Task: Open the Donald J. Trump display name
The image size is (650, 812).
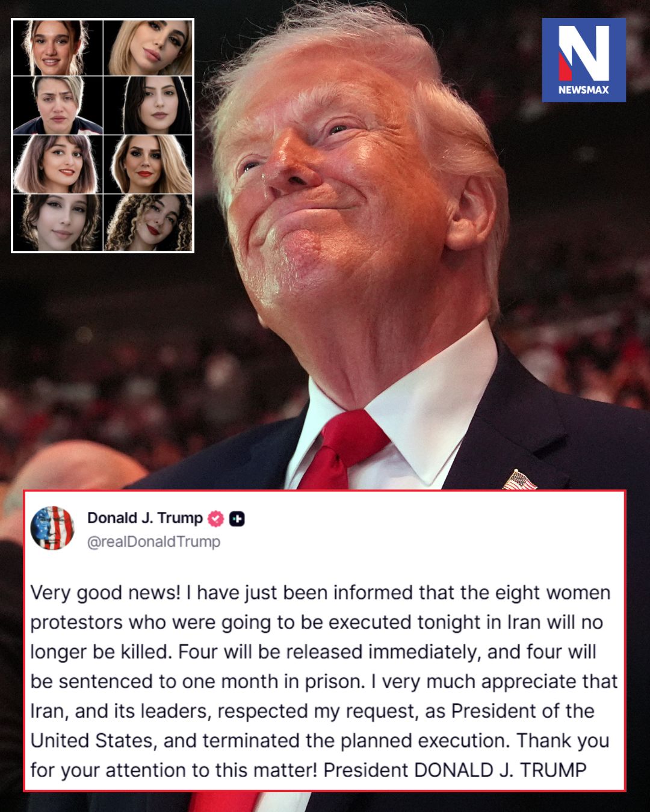Action: (145, 518)
